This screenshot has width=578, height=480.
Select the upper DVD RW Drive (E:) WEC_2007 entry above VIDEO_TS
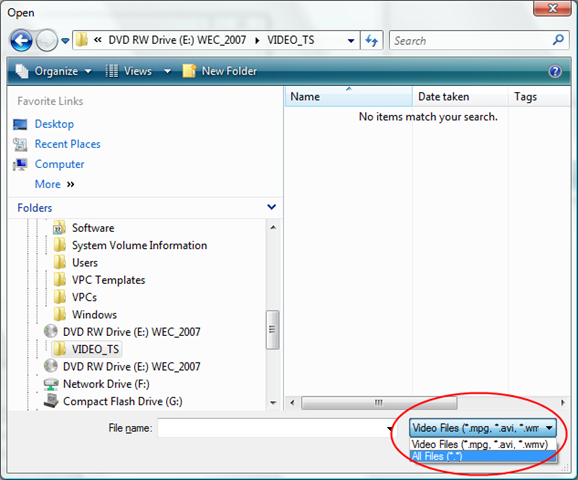(x=132, y=332)
